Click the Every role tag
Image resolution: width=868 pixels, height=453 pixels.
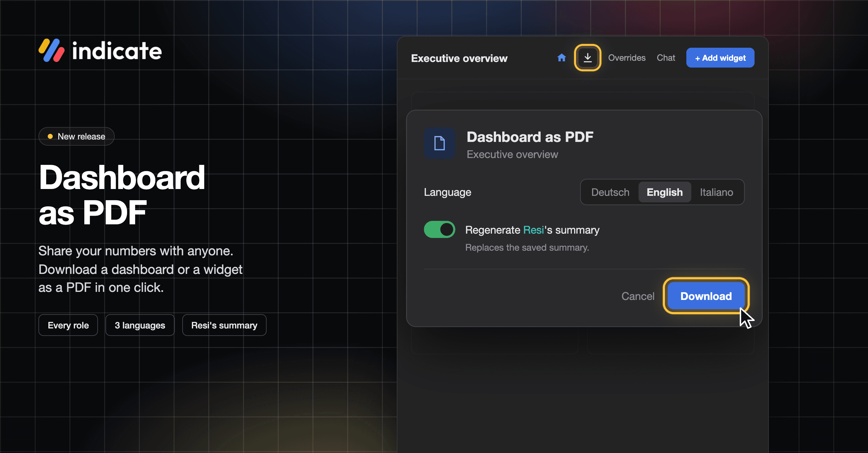tap(68, 325)
